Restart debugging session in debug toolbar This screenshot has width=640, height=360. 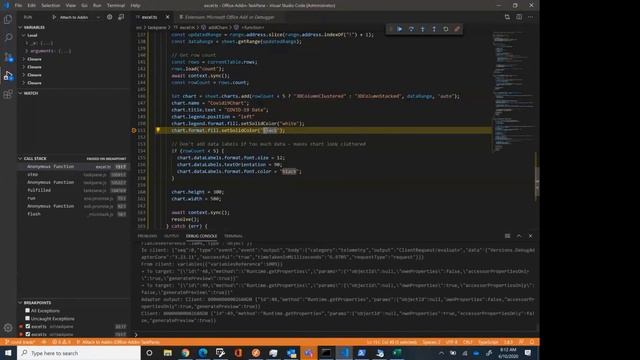point(445,29)
